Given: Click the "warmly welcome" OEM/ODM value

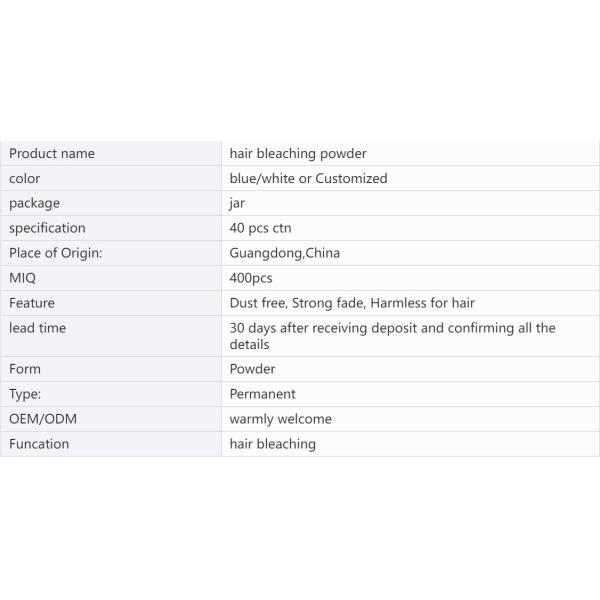Looking at the screenshot, I should (x=280, y=419).
